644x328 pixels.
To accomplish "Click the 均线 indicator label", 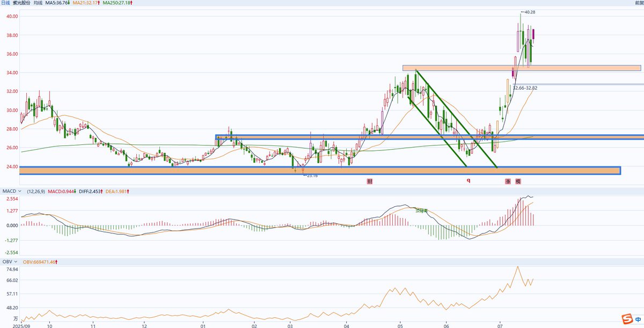I will (x=38, y=3).
